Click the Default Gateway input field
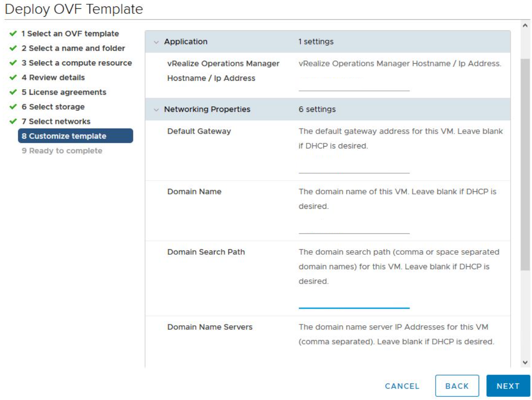 click(x=354, y=167)
